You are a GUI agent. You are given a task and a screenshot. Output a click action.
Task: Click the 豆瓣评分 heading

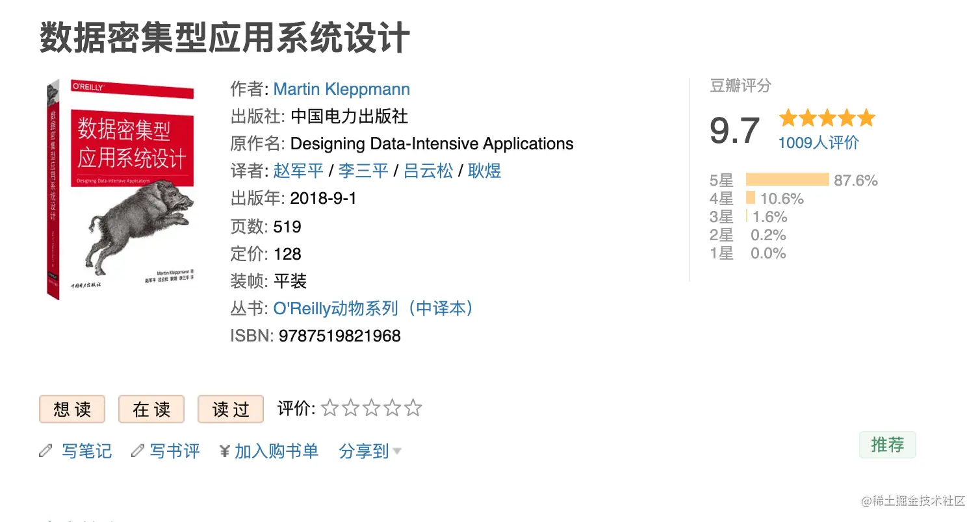pos(740,86)
